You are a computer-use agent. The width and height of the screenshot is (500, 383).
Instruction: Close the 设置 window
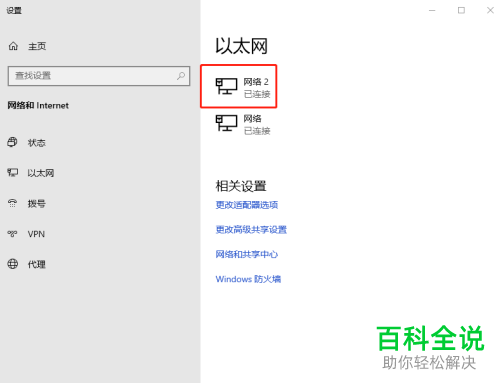490,11
